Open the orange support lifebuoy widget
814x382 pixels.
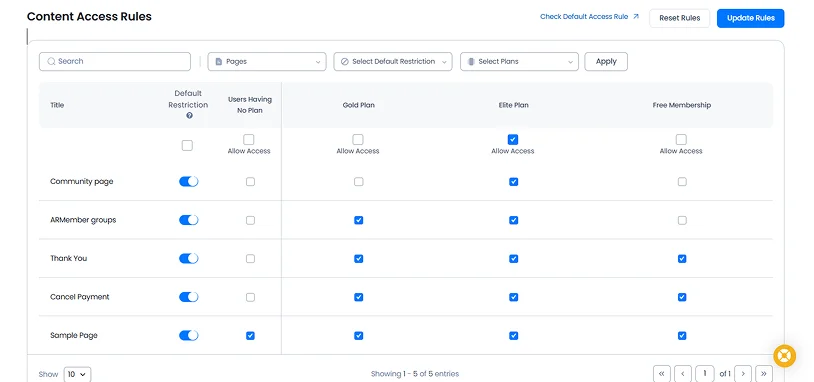(x=784, y=356)
